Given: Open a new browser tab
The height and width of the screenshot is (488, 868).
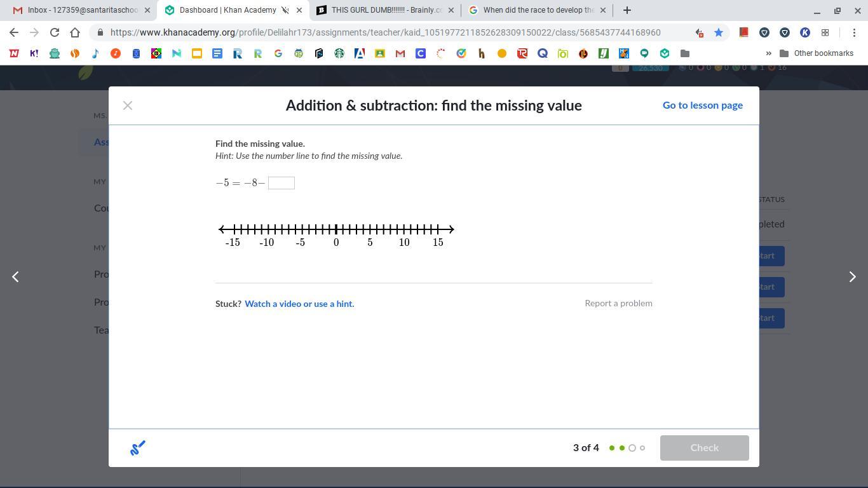Looking at the screenshot, I should point(627,10).
